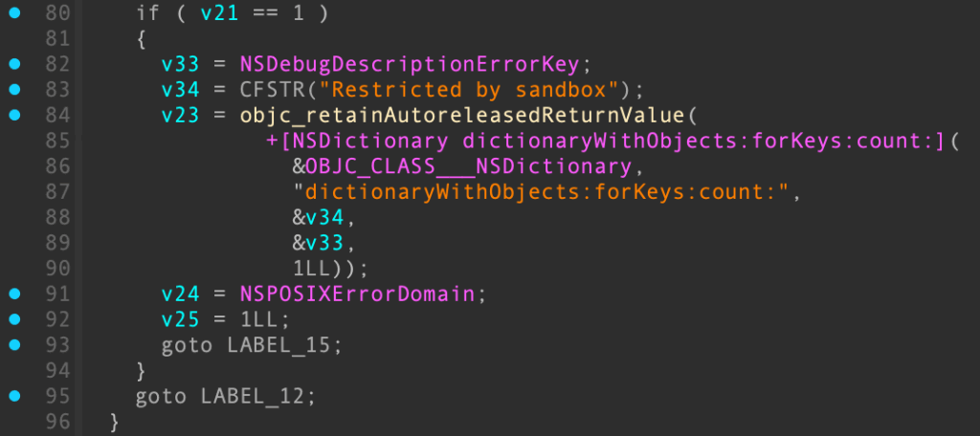Select variable v25 on line 92
The image size is (980, 436).
tap(181, 319)
